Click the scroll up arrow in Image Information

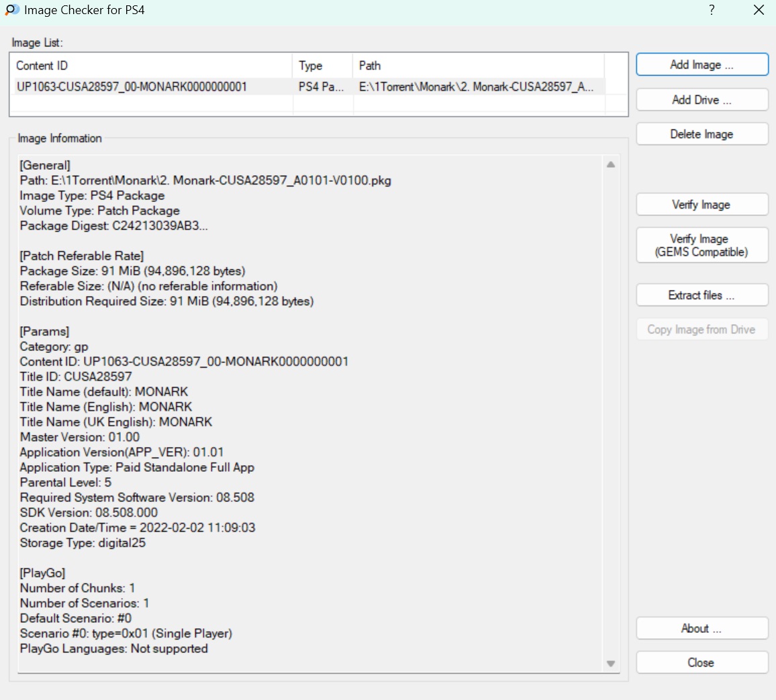click(611, 165)
